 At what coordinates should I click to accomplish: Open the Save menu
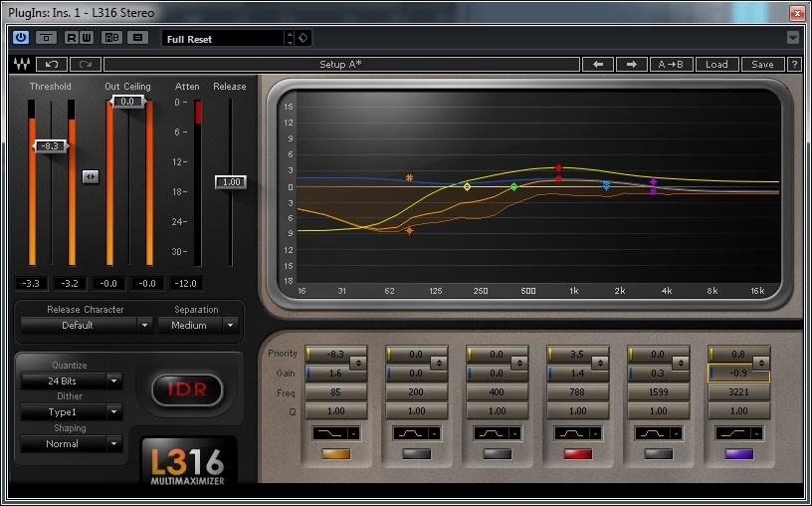tap(762, 65)
